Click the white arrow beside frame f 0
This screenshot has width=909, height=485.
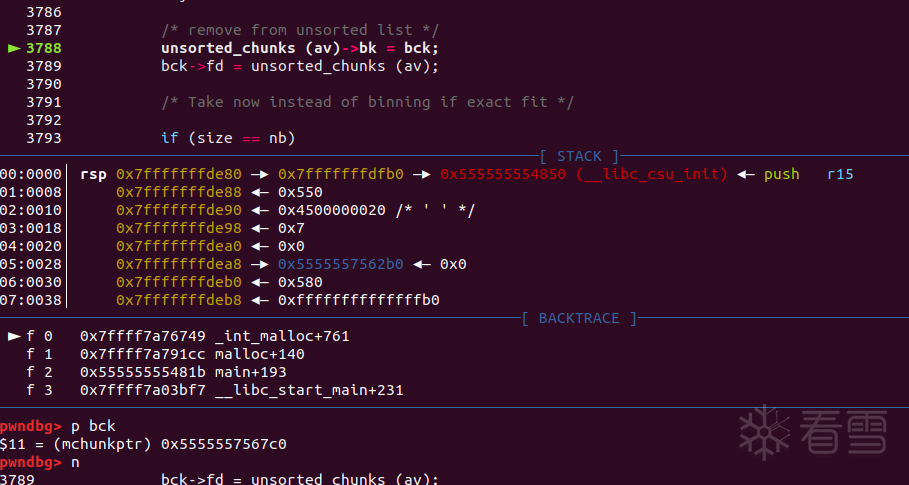13,336
